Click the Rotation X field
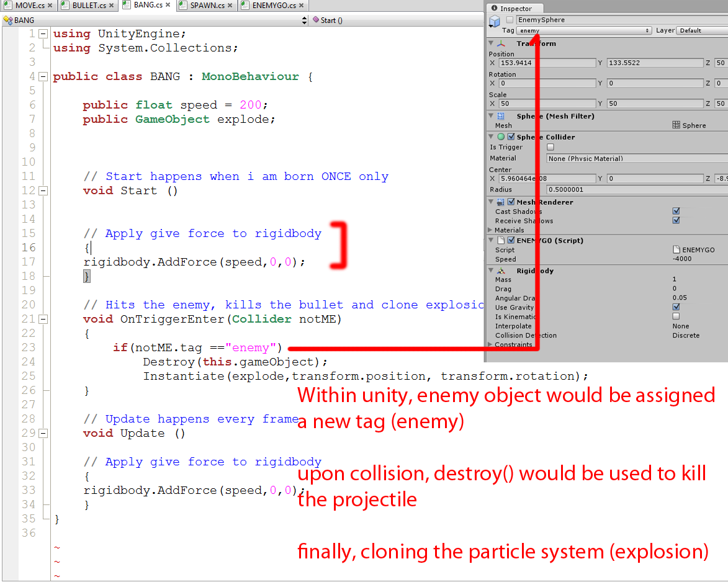The image size is (728, 582). point(547,84)
